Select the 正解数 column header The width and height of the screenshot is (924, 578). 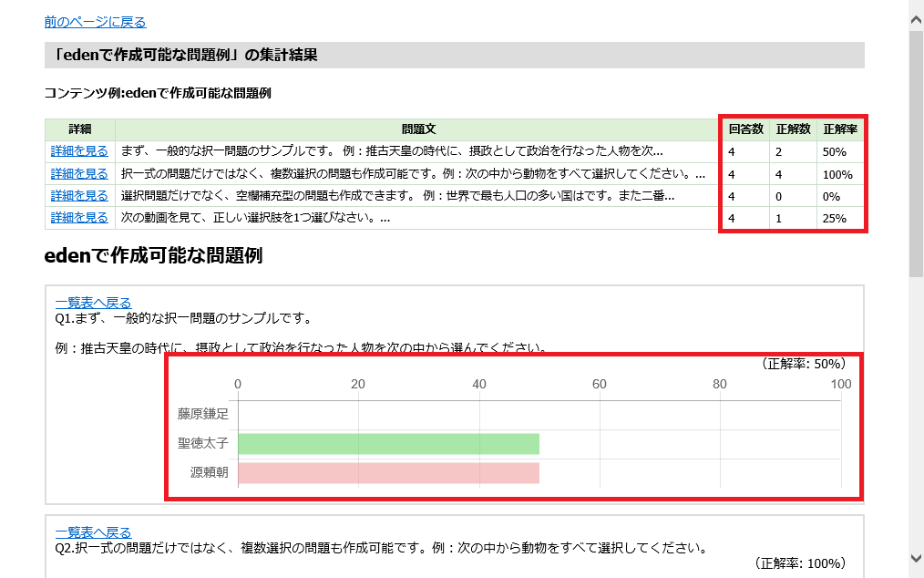click(x=793, y=129)
